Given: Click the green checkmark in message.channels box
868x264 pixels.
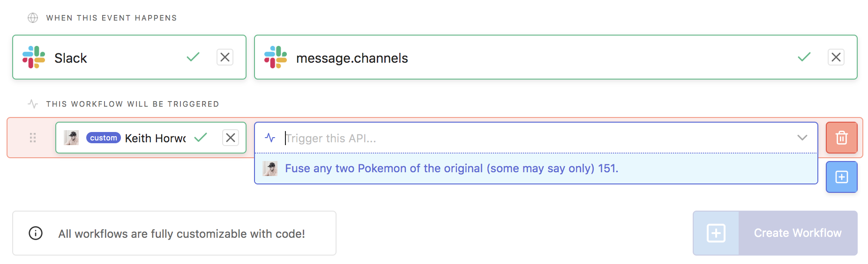Looking at the screenshot, I should pos(804,57).
